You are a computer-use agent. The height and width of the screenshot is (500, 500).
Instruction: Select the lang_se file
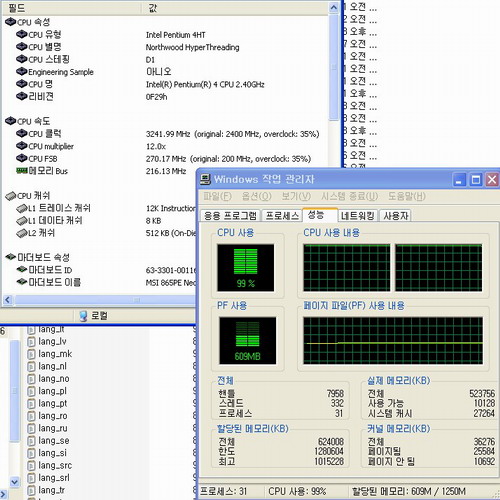pos(48,441)
